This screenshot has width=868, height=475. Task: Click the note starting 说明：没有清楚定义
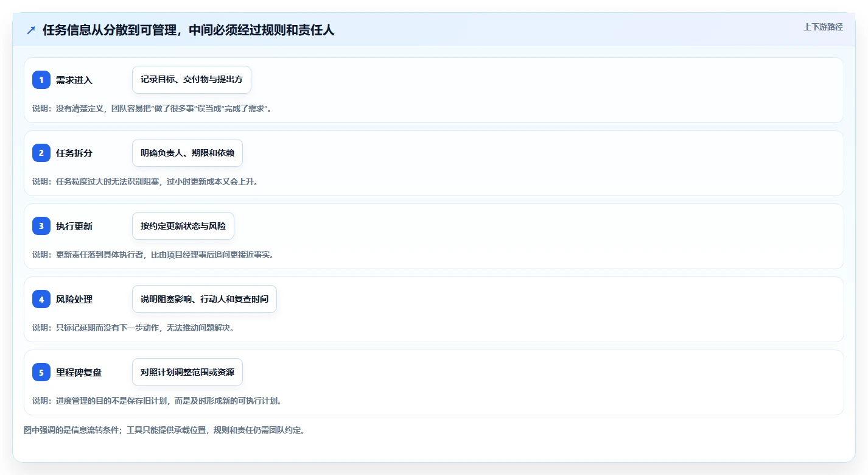pos(152,108)
